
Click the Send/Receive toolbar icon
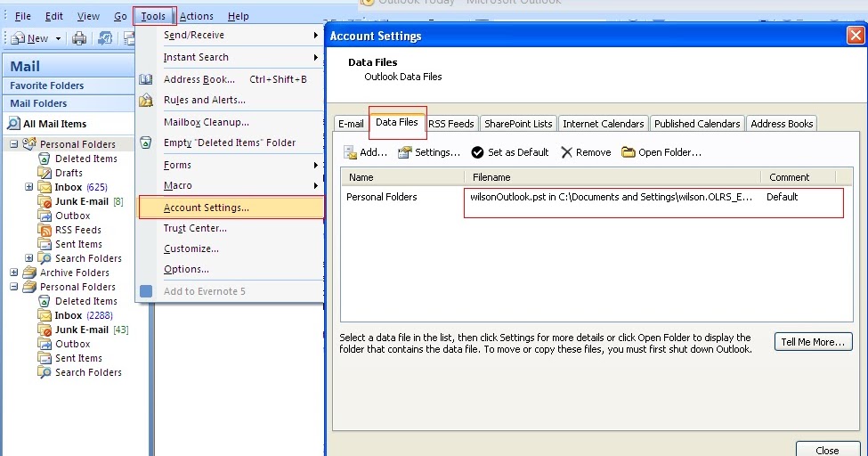[105, 38]
